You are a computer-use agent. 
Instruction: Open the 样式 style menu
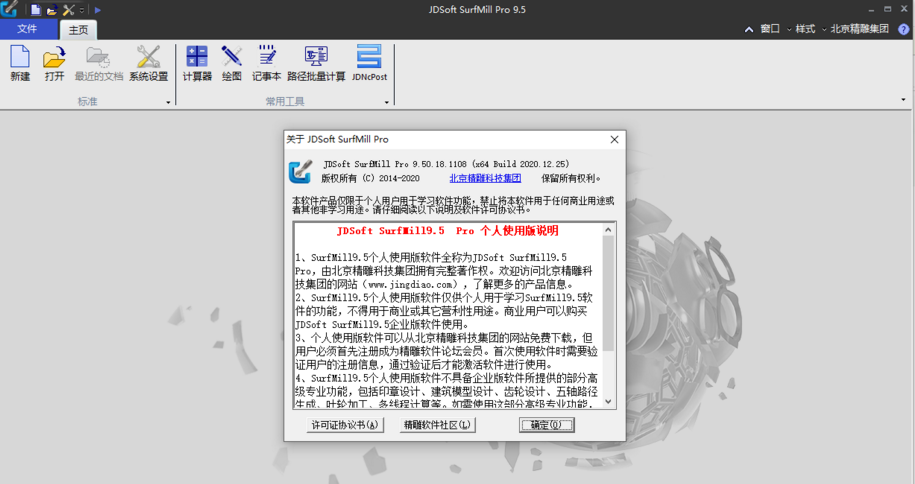point(805,29)
